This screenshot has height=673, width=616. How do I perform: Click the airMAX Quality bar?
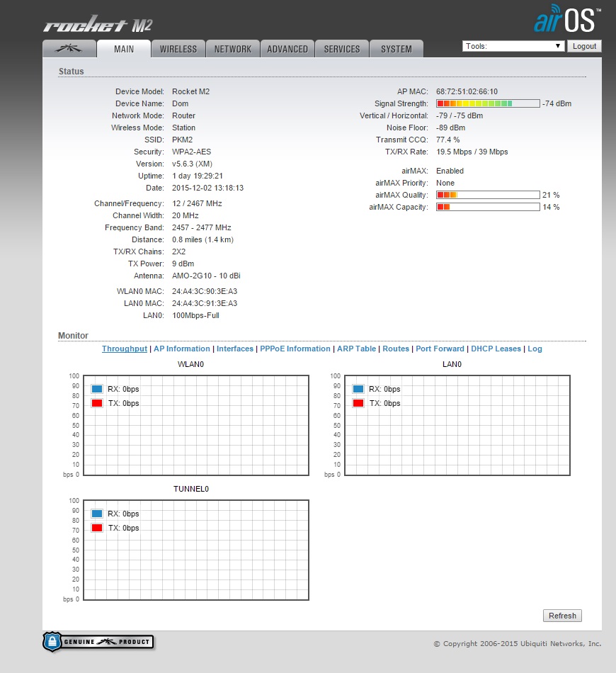click(x=488, y=195)
